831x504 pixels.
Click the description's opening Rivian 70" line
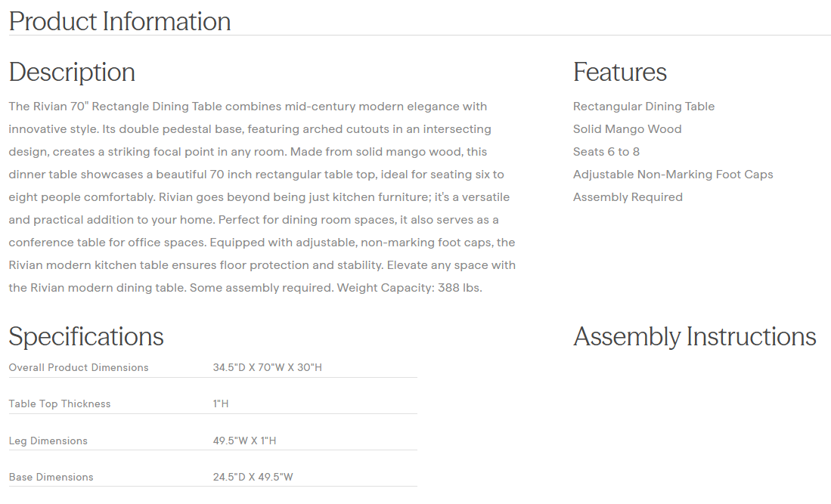pyautogui.click(x=248, y=107)
